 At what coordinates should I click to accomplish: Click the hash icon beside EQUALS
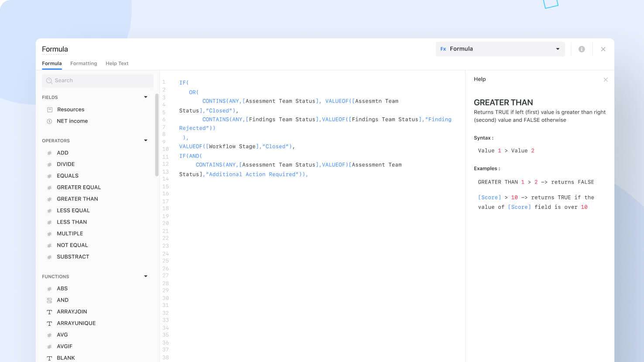pos(49,176)
